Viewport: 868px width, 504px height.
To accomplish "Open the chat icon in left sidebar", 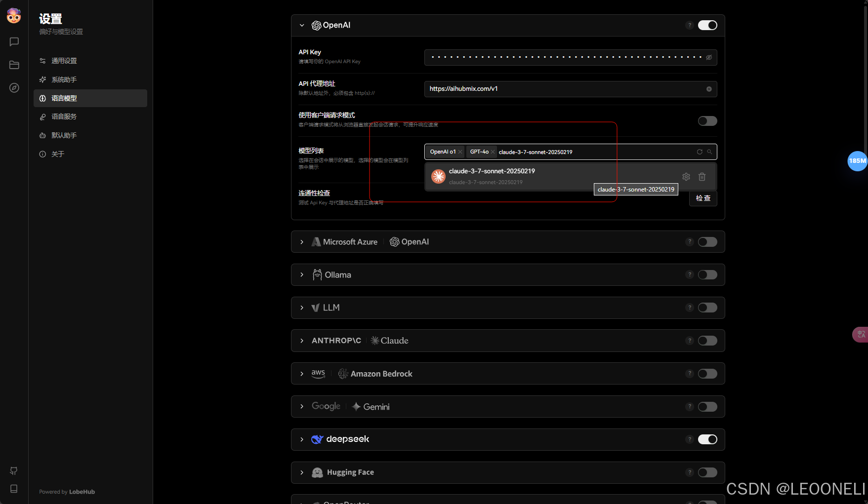I will pos(14,42).
